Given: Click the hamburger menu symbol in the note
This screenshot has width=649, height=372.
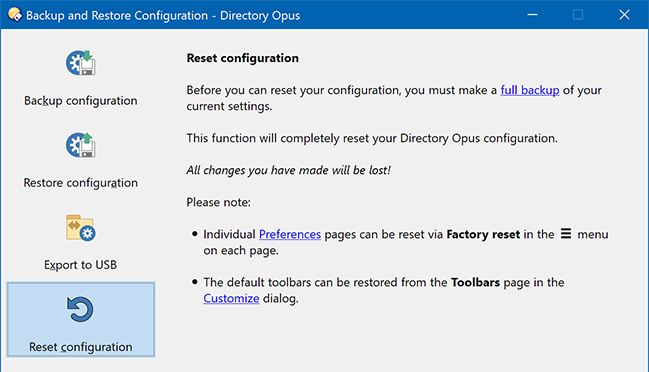Looking at the screenshot, I should pyautogui.click(x=566, y=234).
